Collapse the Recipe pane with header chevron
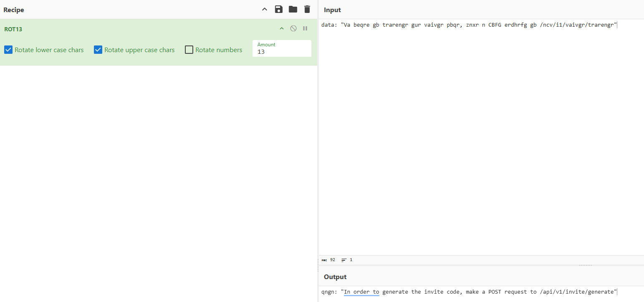 pos(265,9)
